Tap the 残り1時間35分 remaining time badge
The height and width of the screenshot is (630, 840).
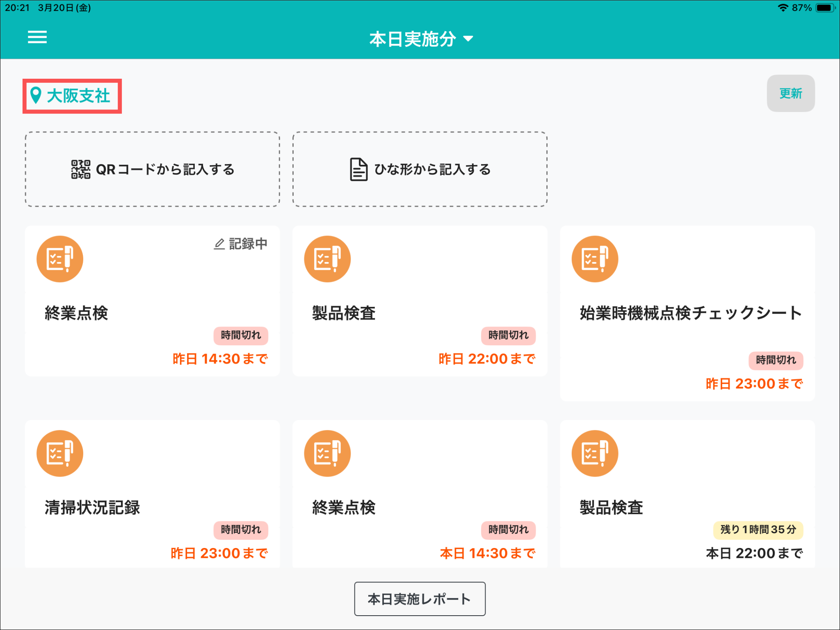tap(758, 530)
